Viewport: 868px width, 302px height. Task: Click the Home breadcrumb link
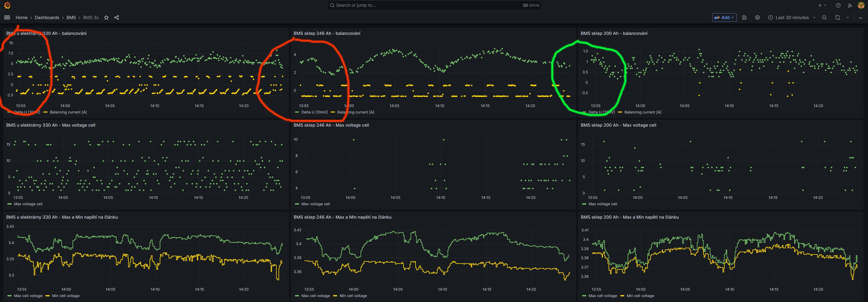coord(22,18)
